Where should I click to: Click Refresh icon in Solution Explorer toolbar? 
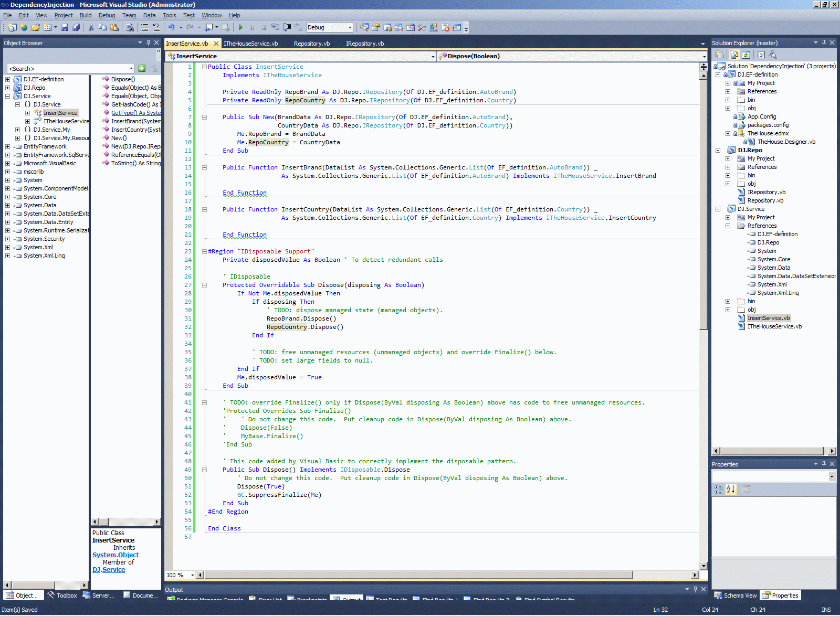[x=745, y=55]
